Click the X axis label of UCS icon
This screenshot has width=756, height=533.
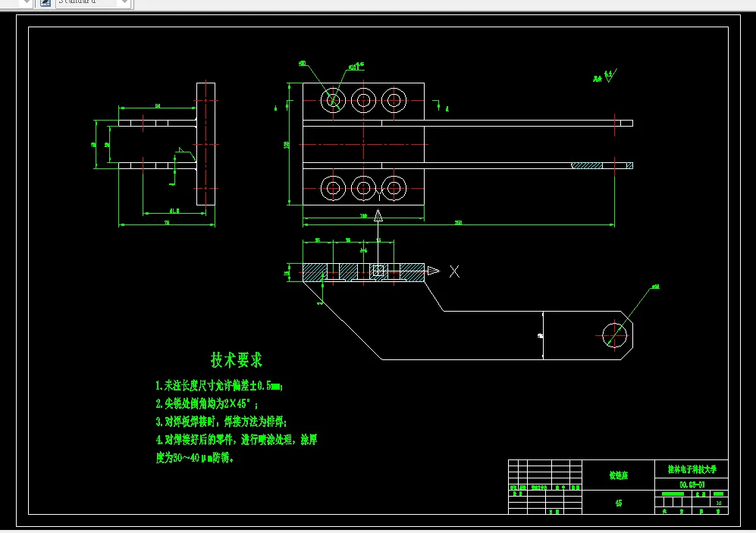tap(454, 271)
